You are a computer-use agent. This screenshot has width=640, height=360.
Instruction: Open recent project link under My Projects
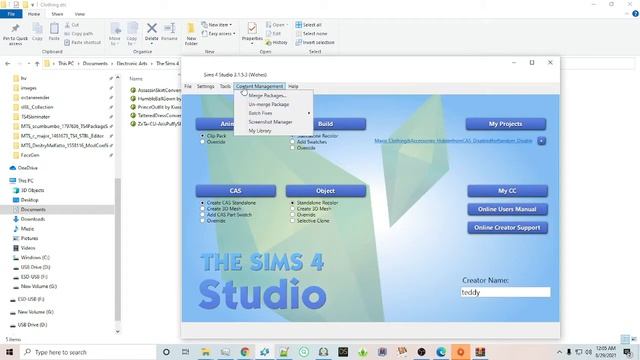(453, 141)
